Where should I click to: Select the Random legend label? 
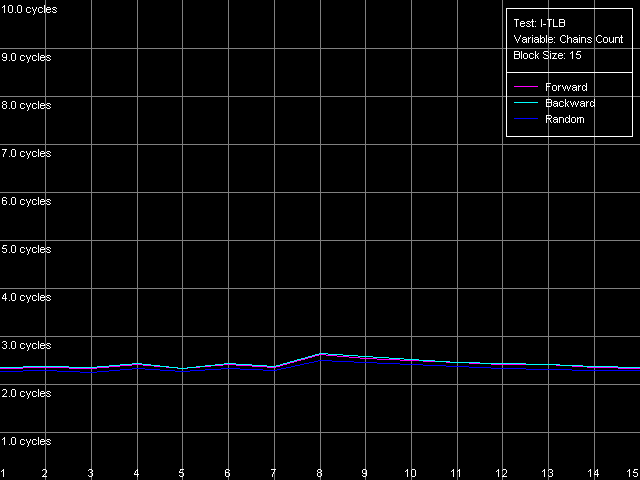tap(565, 120)
